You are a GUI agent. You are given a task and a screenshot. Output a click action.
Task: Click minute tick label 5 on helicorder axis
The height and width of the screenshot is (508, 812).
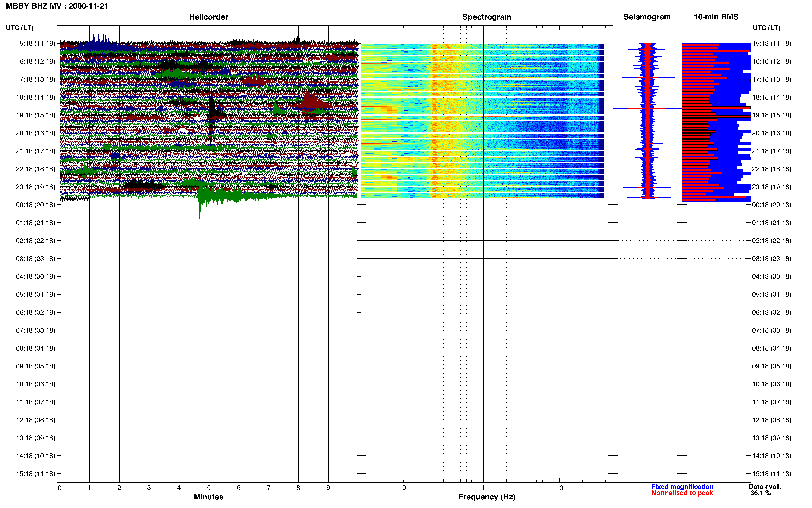point(209,487)
